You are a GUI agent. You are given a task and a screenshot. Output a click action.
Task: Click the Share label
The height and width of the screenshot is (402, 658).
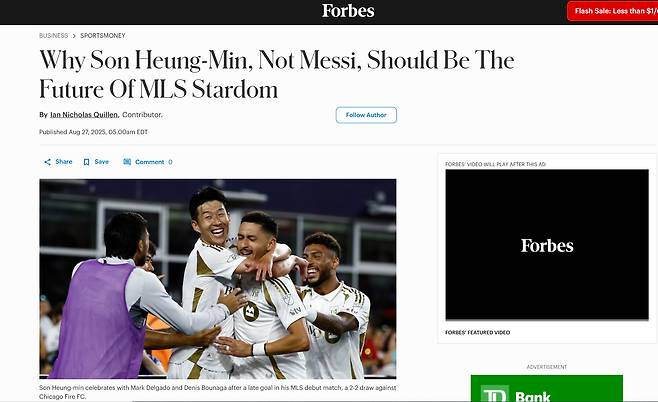(x=64, y=162)
